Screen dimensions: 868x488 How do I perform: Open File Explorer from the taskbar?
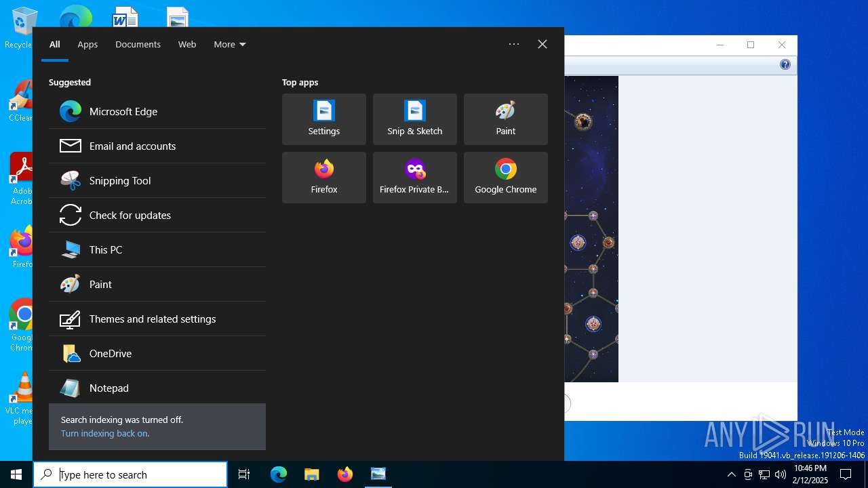pos(311,474)
